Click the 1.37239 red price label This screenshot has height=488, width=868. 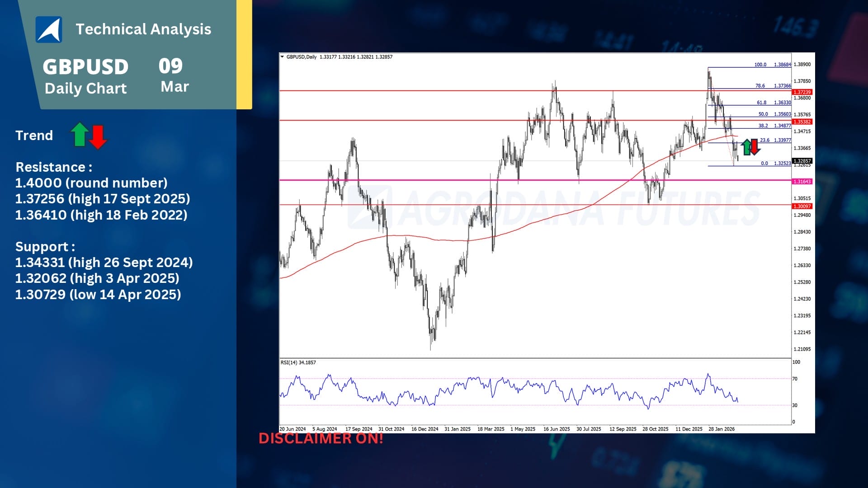(802, 92)
